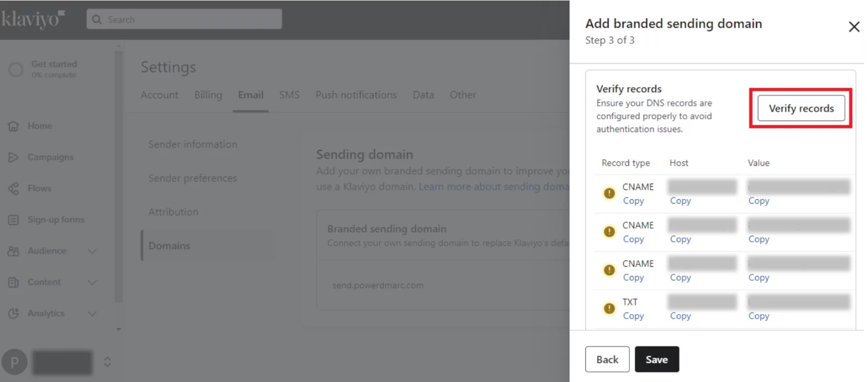This screenshot has width=868, height=382.
Task: Click the Campaigns paper-plane icon
Action: point(14,157)
